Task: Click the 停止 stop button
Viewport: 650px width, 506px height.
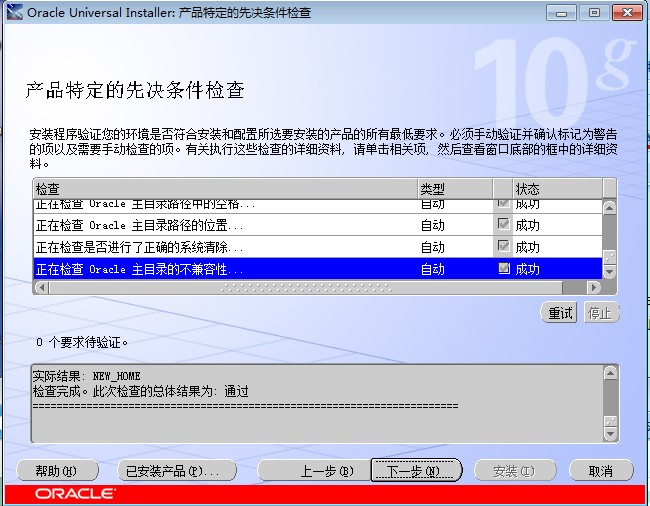Action: 601,312
